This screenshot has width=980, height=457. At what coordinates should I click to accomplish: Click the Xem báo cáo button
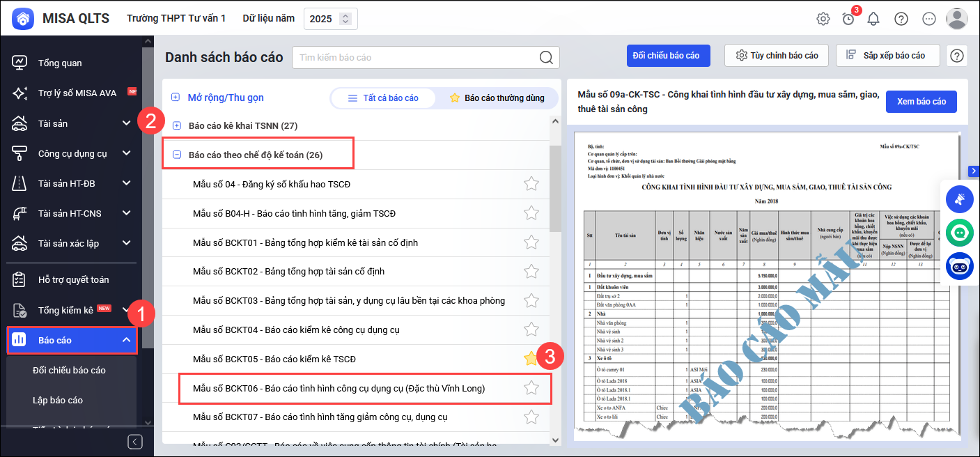pos(921,101)
